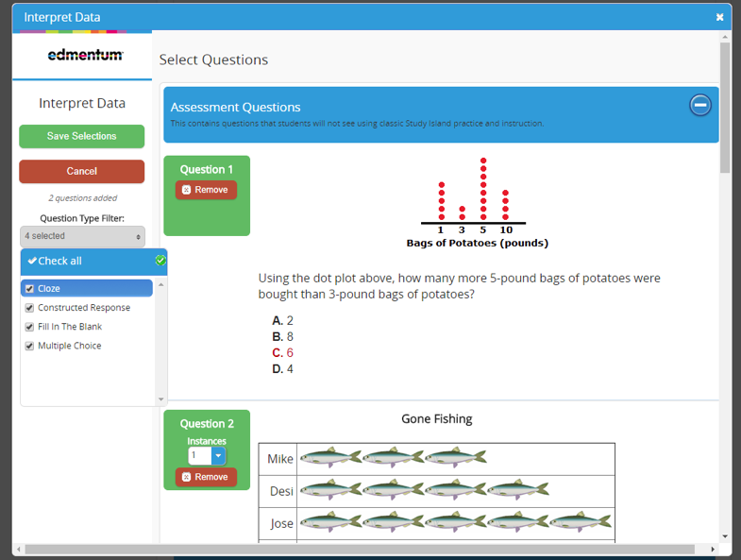
Task: Click the main vertical scrollbar thumb
Action: [x=725, y=108]
